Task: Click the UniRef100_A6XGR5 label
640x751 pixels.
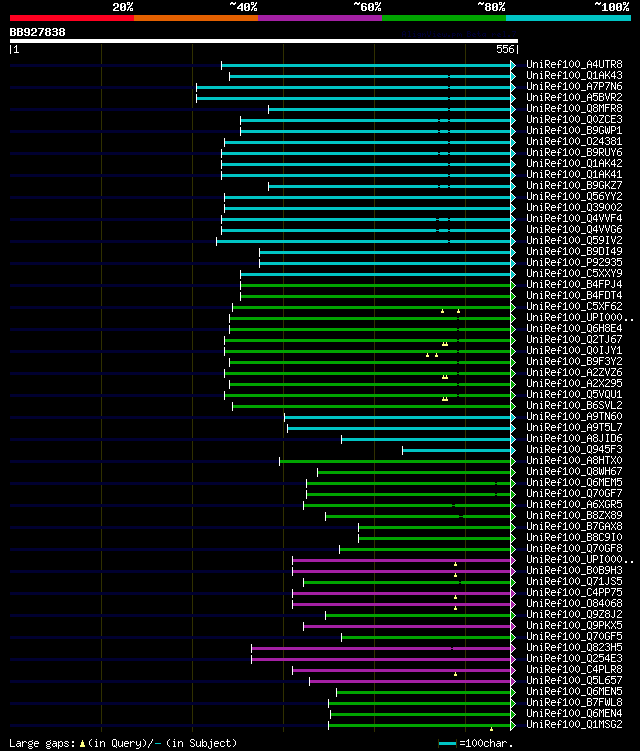Action: pyautogui.click(x=574, y=505)
